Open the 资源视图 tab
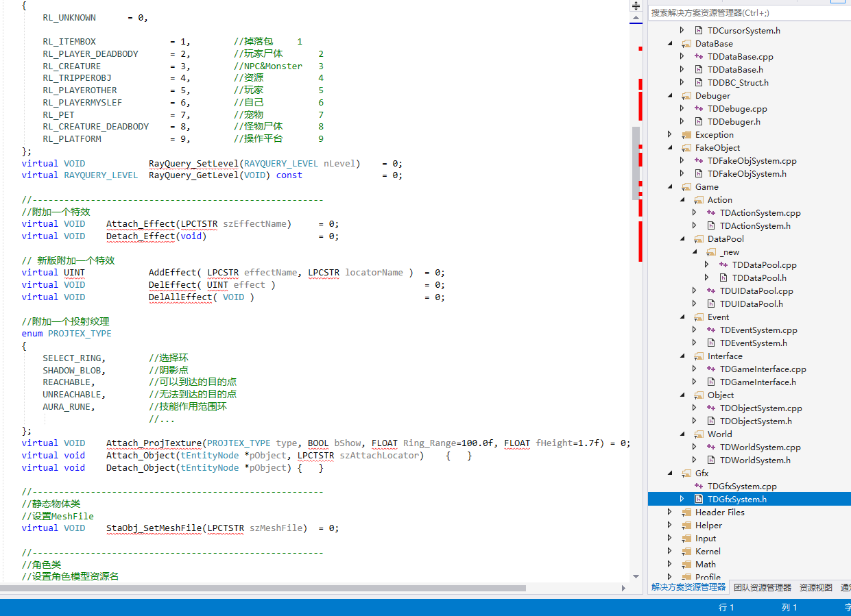This screenshot has height=616, width=851. click(x=815, y=587)
